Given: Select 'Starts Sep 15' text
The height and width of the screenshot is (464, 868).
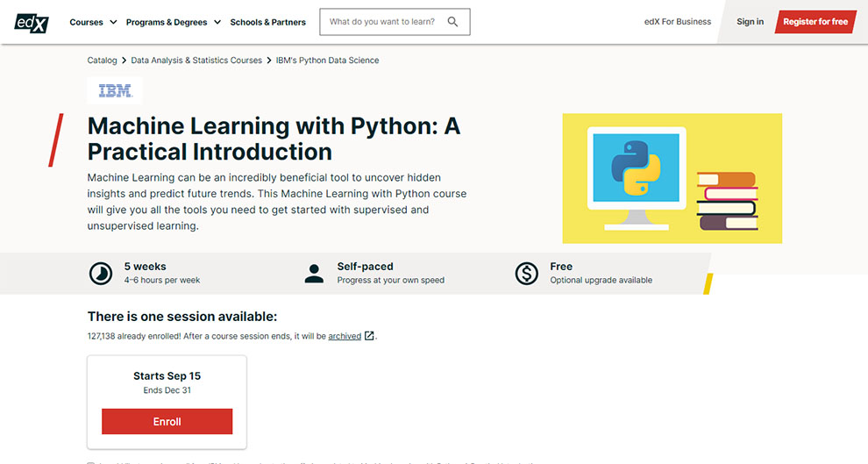Looking at the screenshot, I should [167, 376].
